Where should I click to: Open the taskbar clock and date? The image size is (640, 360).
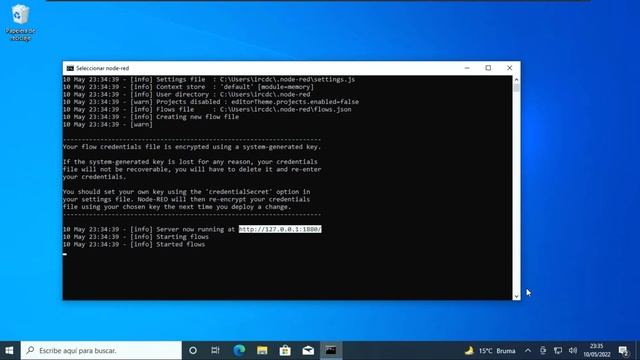click(597, 351)
